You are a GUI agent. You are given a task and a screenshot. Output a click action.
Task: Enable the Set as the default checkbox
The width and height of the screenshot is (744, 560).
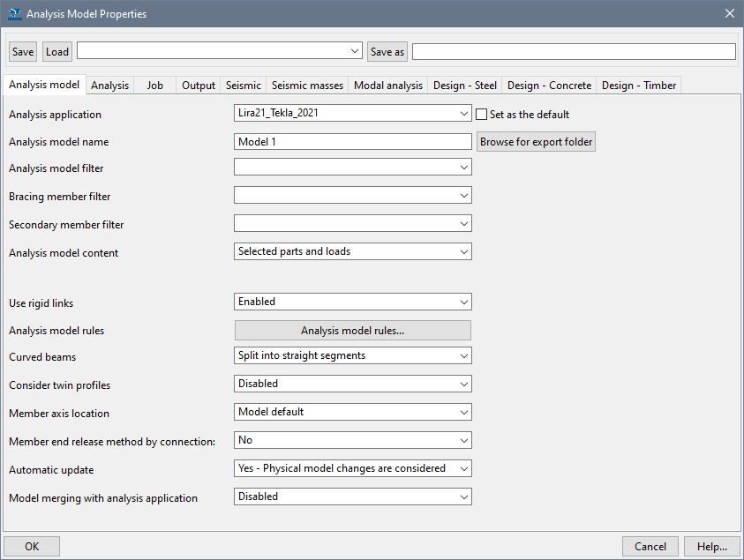pyautogui.click(x=482, y=114)
